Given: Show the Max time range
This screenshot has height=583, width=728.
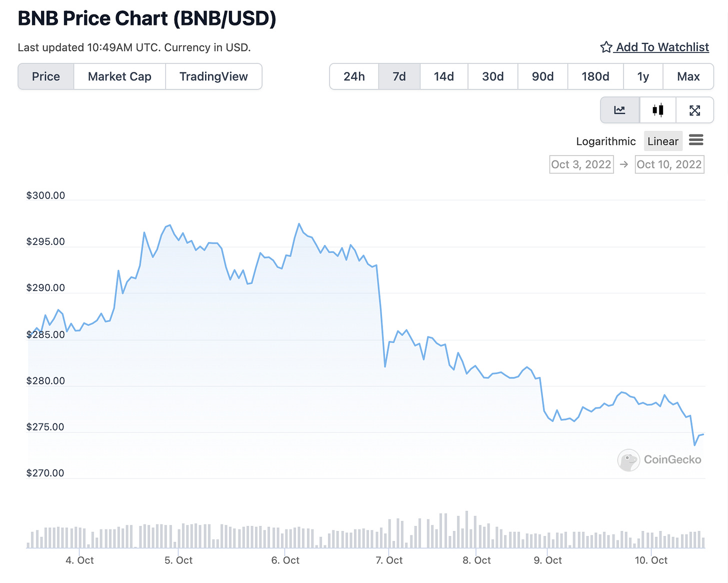Looking at the screenshot, I should (688, 76).
